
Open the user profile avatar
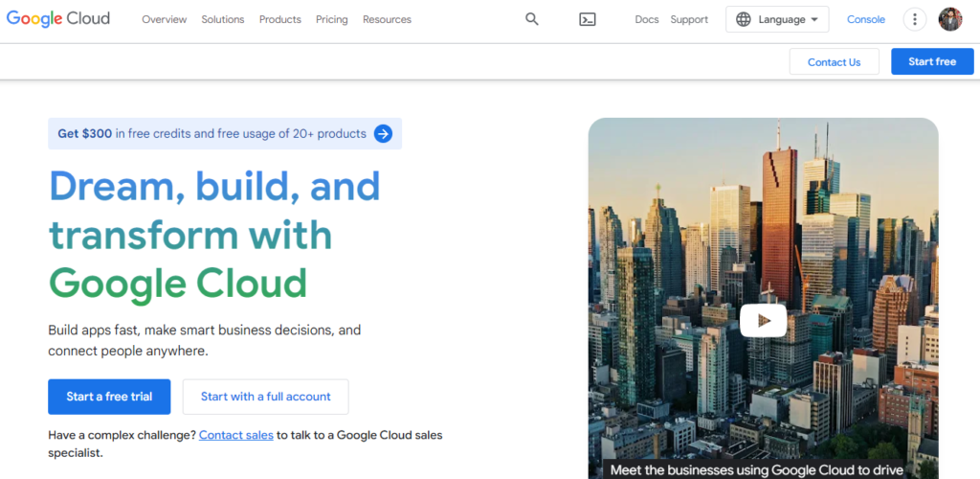pyautogui.click(x=950, y=19)
